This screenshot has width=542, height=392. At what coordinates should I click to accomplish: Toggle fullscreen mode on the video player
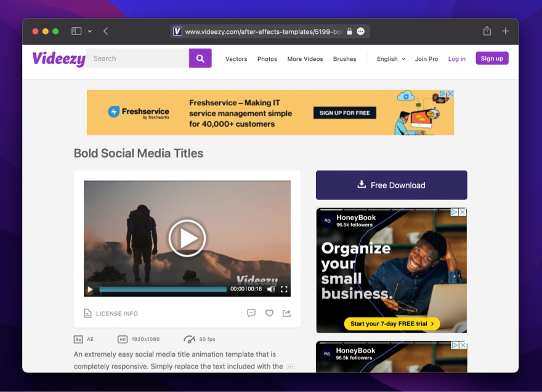[x=284, y=289]
